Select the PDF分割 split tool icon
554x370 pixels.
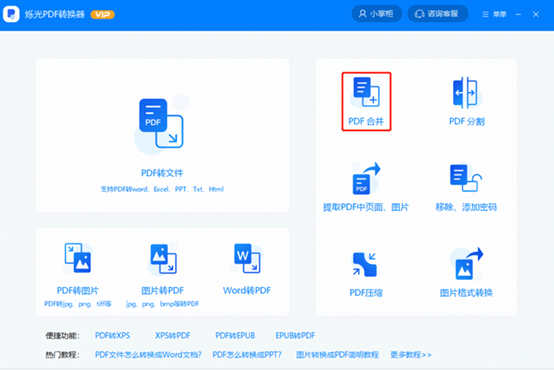point(465,93)
